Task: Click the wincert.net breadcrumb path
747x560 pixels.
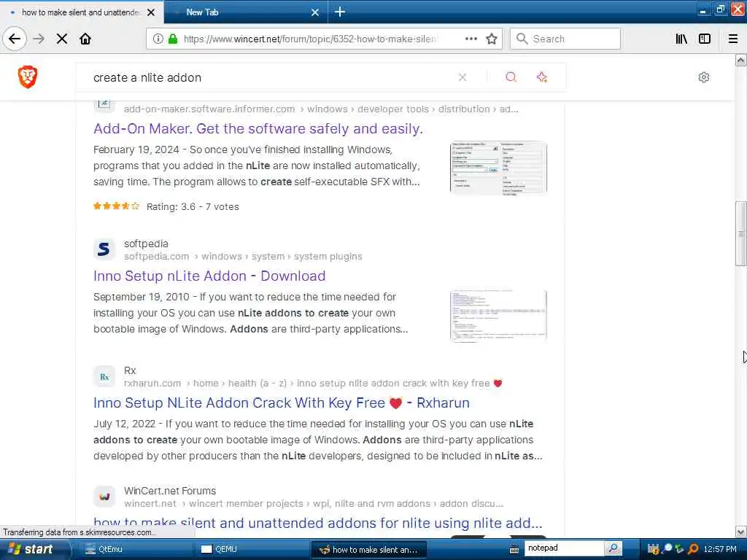Action: click(314, 503)
